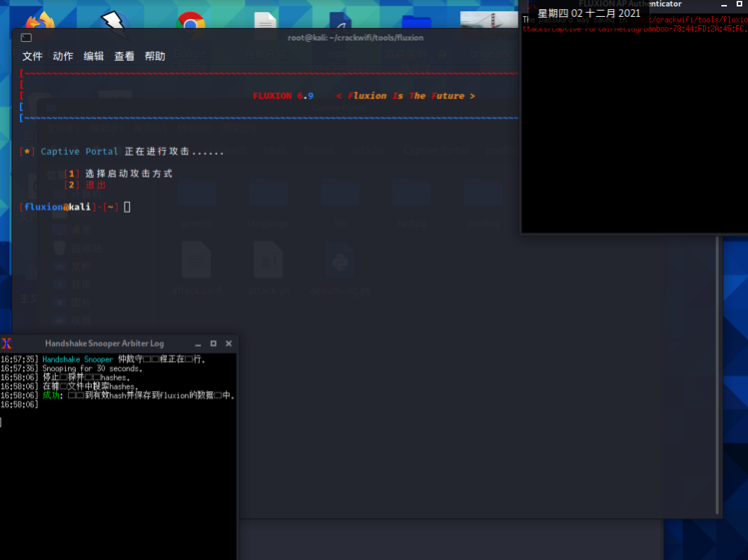Open the document file icon on the desktop

(266, 20)
